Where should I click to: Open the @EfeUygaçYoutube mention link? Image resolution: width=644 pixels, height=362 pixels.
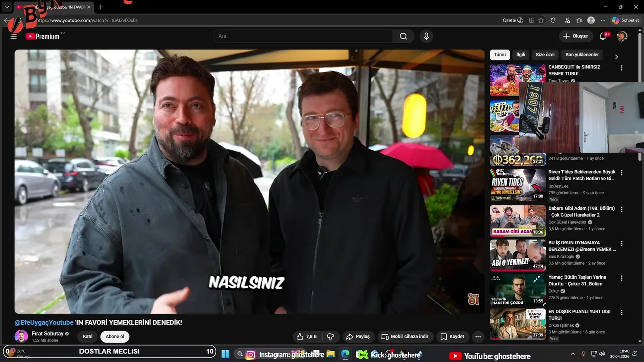44,322
